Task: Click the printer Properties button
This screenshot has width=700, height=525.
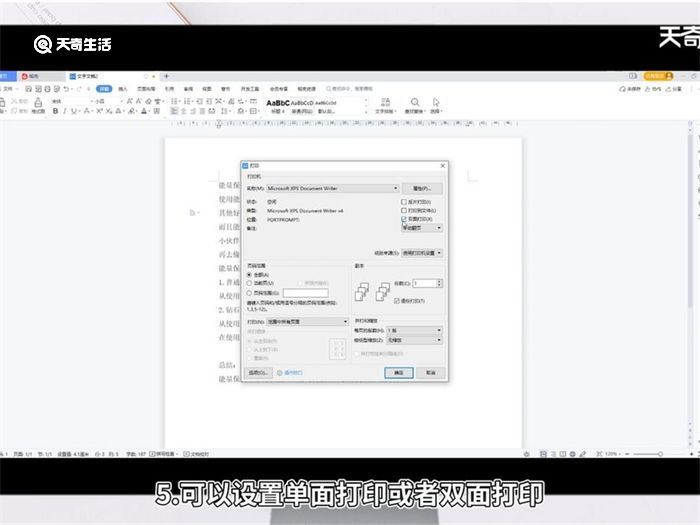Action: pyautogui.click(x=422, y=188)
